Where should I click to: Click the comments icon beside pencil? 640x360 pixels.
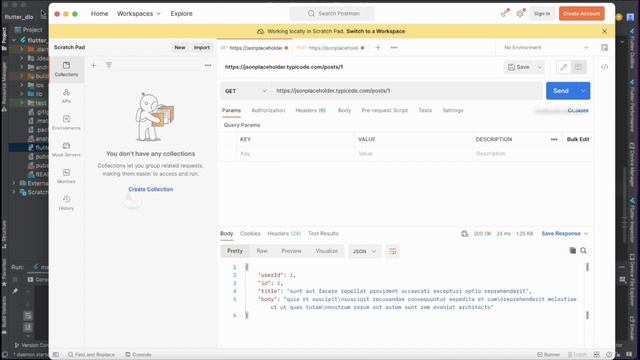578,67
